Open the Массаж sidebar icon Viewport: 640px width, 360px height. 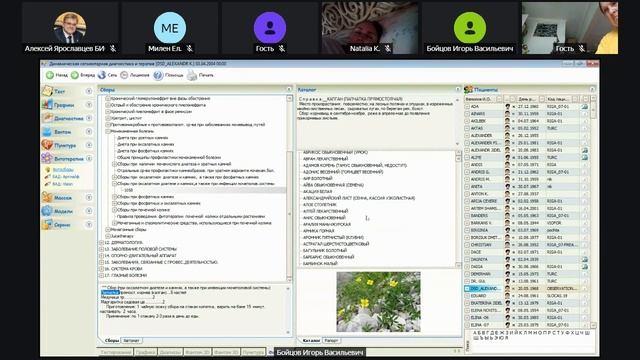point(47,198)
